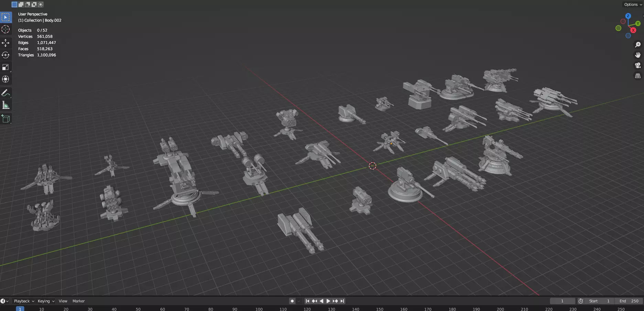Open the auto keyframing settings dropdown

pos(298,301)
